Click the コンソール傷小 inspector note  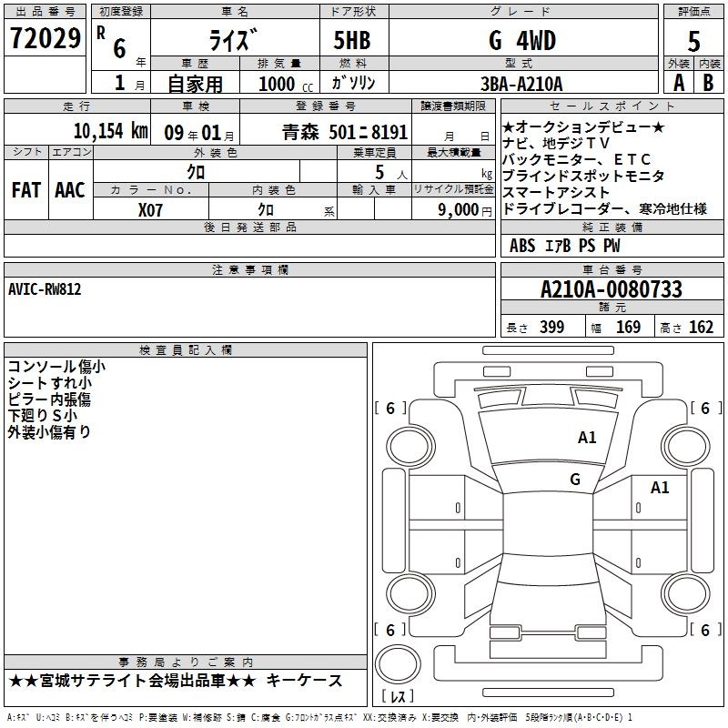point(56,367)
